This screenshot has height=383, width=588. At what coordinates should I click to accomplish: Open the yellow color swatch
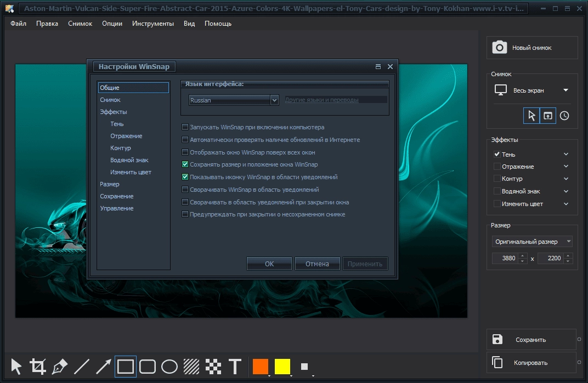[x=282, y=366]
